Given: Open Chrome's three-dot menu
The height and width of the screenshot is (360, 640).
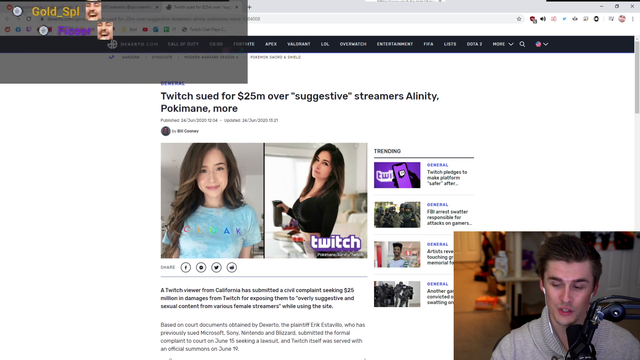Looking at the screenshot, I should [633, 19].
